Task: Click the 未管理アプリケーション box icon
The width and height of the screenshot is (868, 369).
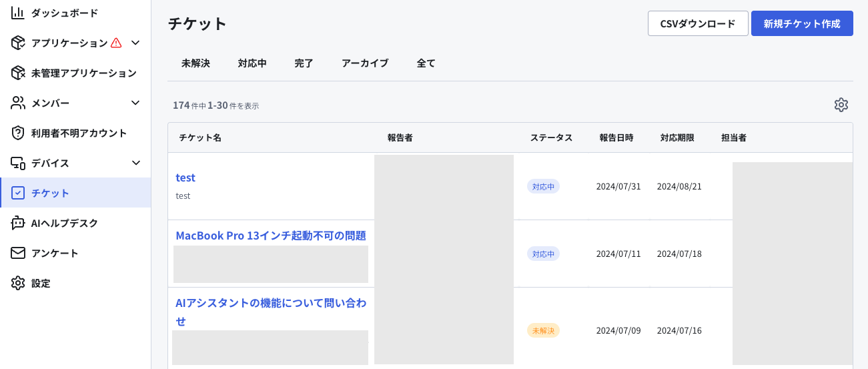Action: [18, 73]
